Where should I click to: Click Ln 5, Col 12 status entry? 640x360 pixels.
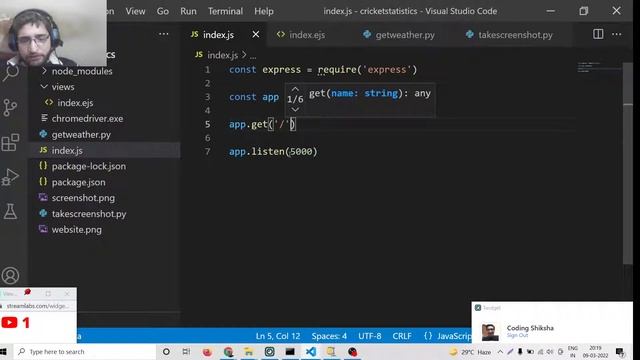click(x=278, y=336)
